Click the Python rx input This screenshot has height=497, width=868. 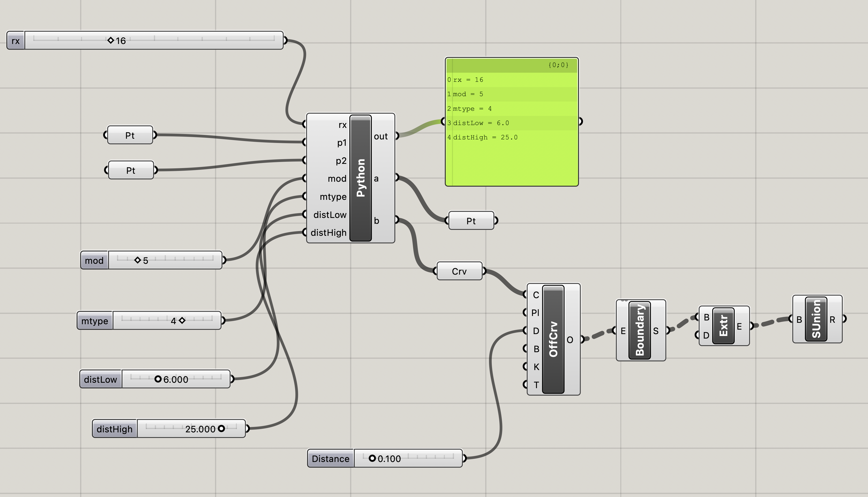pyautogui.click(x=342, y=125)
